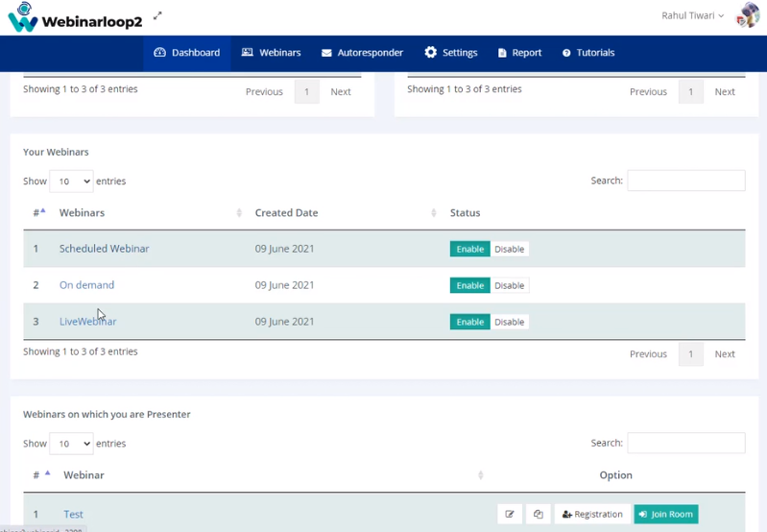
Task: Click the Status column header
Action: click(465, 213)
